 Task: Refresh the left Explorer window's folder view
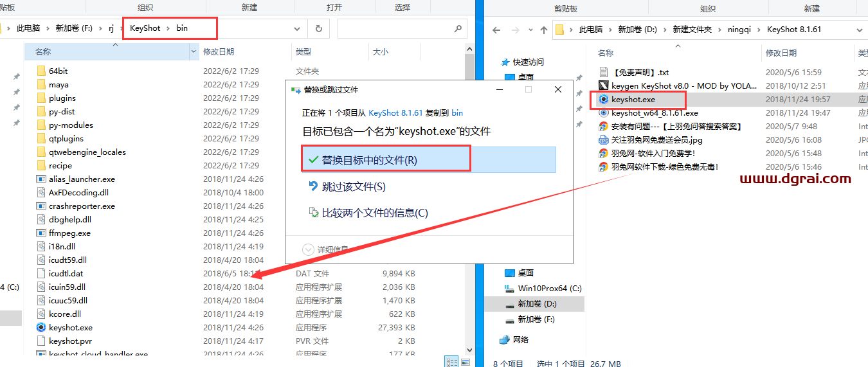pyautogui.click(x=318, y=29)
